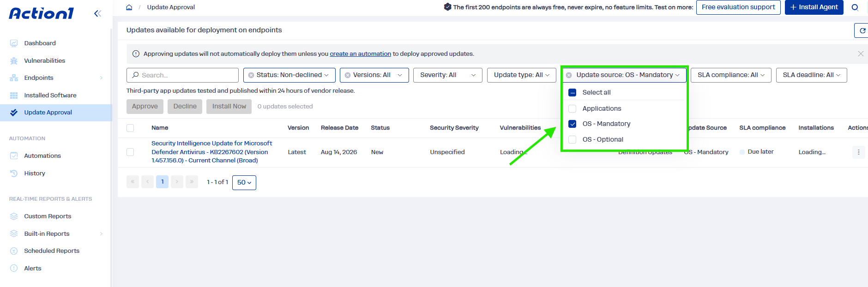Check the Applications option checkbox
Image resolution: width=868 pixels, height=287 pixels.
(573, 108)
